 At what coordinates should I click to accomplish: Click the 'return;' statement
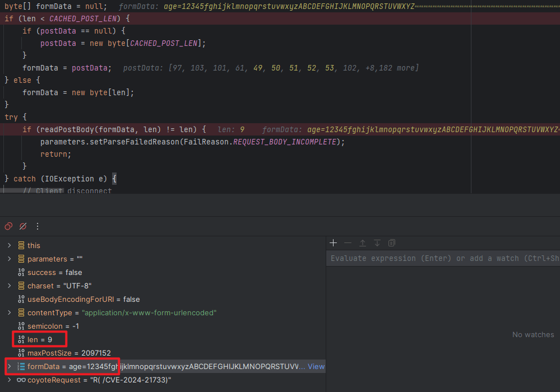[55, 154]
